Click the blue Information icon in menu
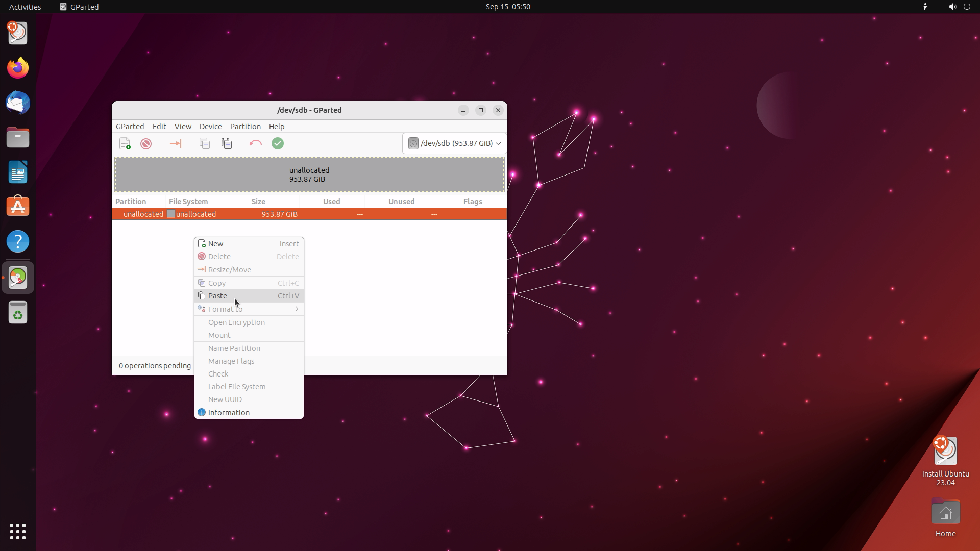This screenshot has width=980, height=551. 202,412
